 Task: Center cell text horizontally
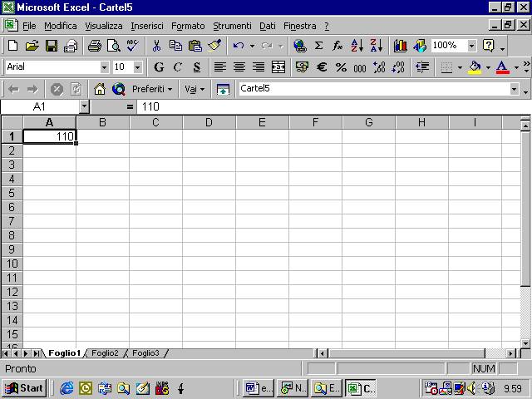pyautogui.click(x=239, y=67)
